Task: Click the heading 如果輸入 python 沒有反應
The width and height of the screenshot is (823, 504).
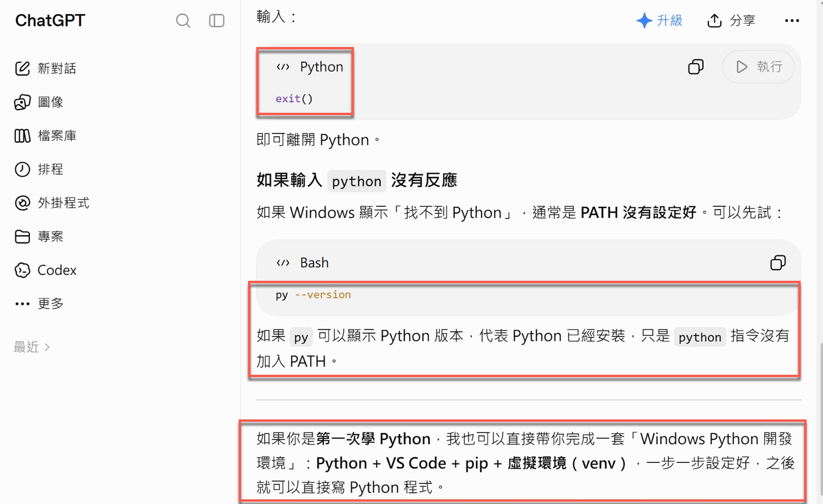Action: [357, 180]
